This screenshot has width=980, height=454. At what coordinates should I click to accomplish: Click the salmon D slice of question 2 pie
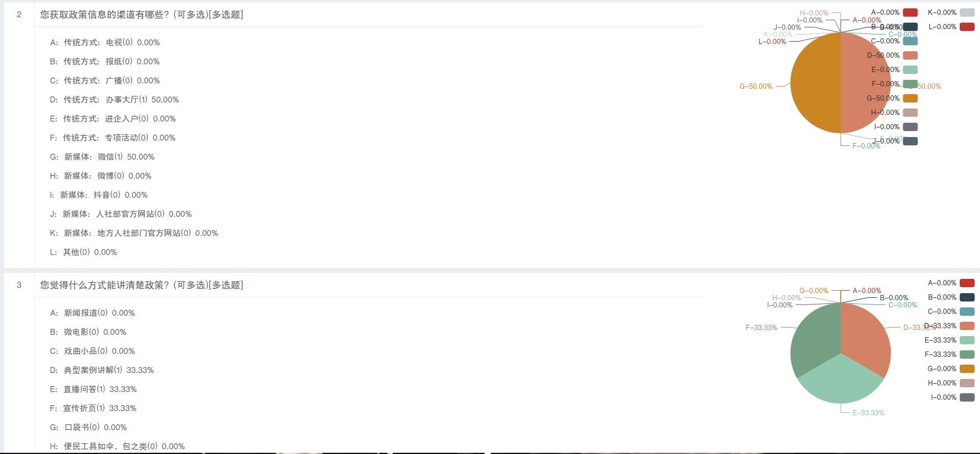[865, 83]
